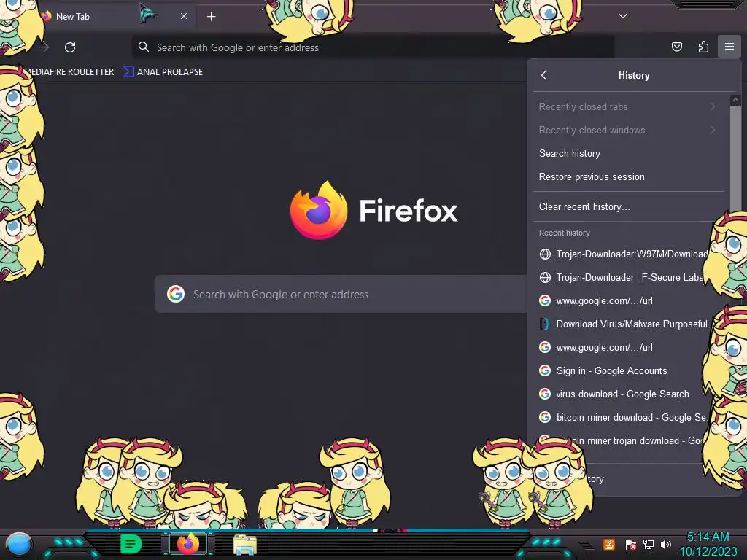This screenshot has width=747, height=560.
Task: Focus the address bar search field
Action: coord(373,47)
